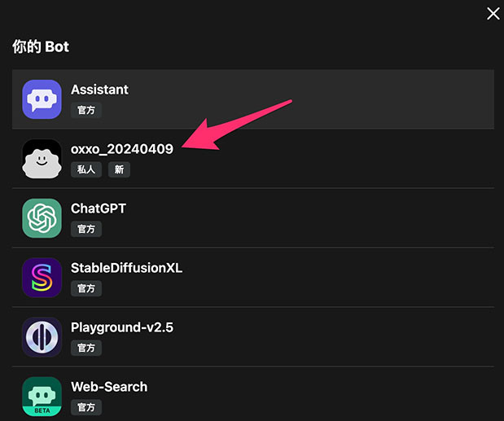Image resolution: width=504 pixels, height=421 pixels.
Task: Click the 官方 tag under StableDiffusionXL
Action: click(86, 288)
